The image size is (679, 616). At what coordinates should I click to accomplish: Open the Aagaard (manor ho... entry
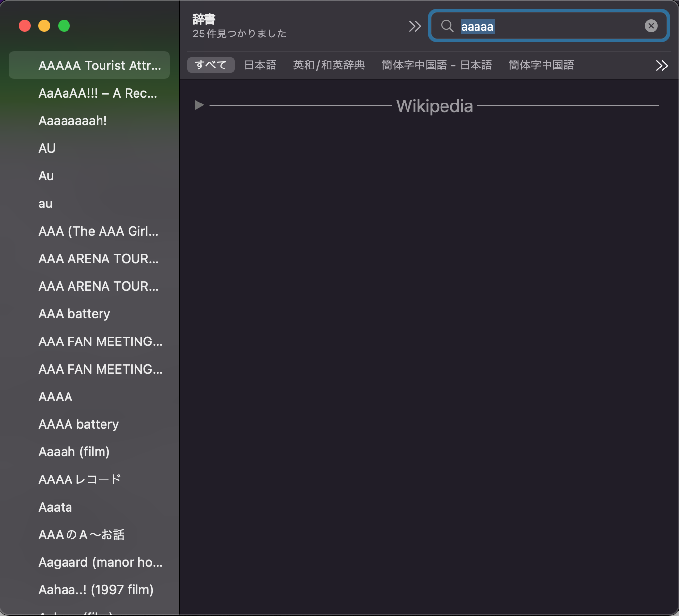point(101,562)
